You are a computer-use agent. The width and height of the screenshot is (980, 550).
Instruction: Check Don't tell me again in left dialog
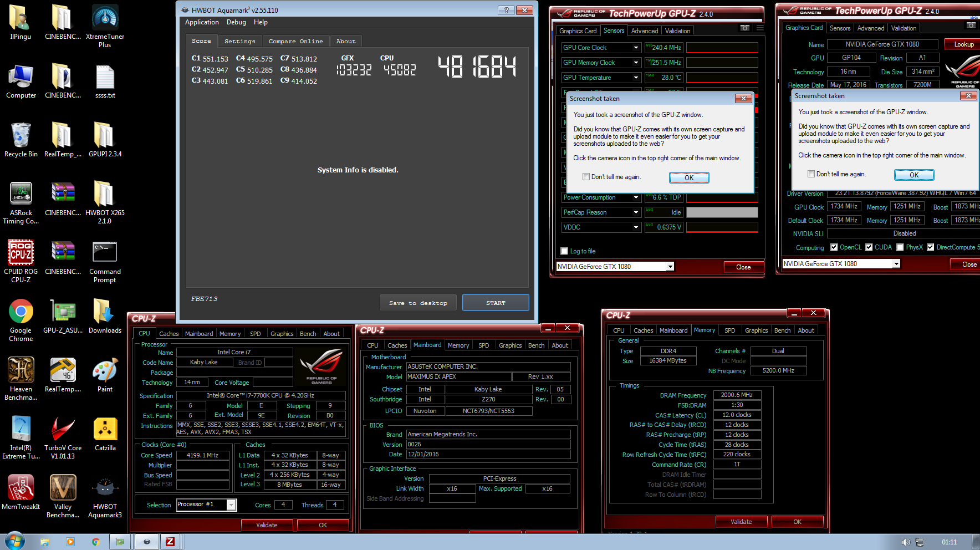[586, 177]
